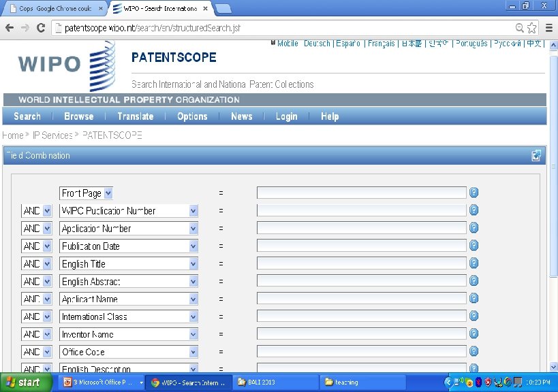
Task: Click the Inventor Name search input
Action: 362,333
